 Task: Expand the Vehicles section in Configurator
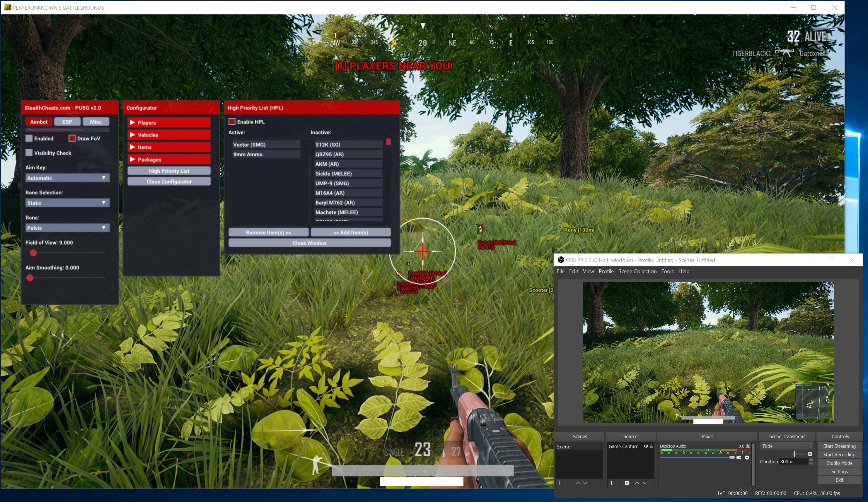169,135
